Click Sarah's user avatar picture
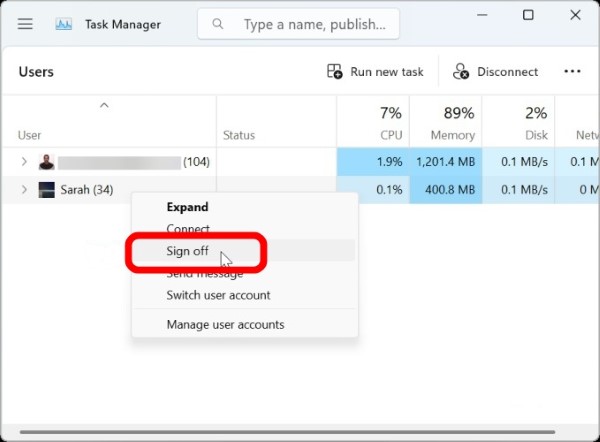 [47, 190]
